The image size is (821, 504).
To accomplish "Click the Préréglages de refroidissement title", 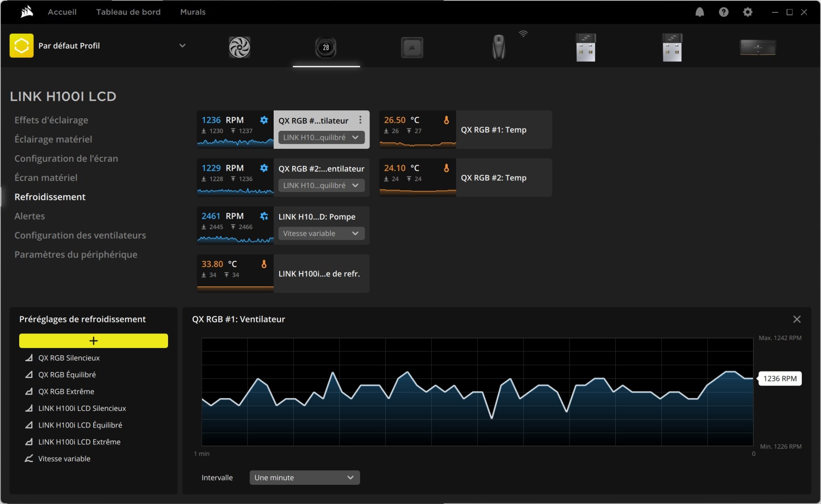I will (83, 319).
